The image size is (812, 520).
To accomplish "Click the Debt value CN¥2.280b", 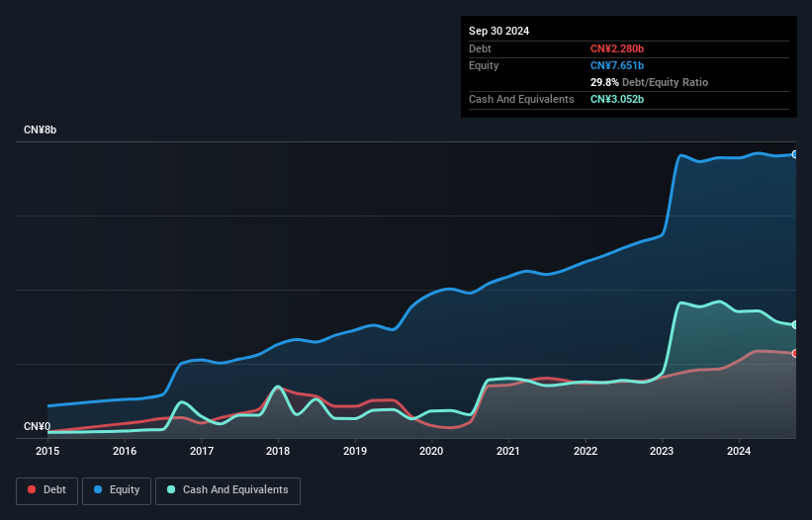I will coord(617,48).
